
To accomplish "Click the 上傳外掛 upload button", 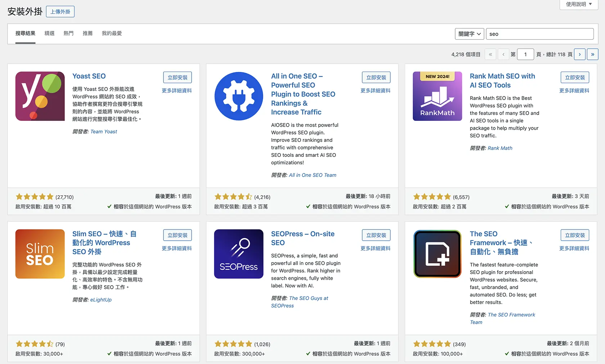I will [60, 12].
